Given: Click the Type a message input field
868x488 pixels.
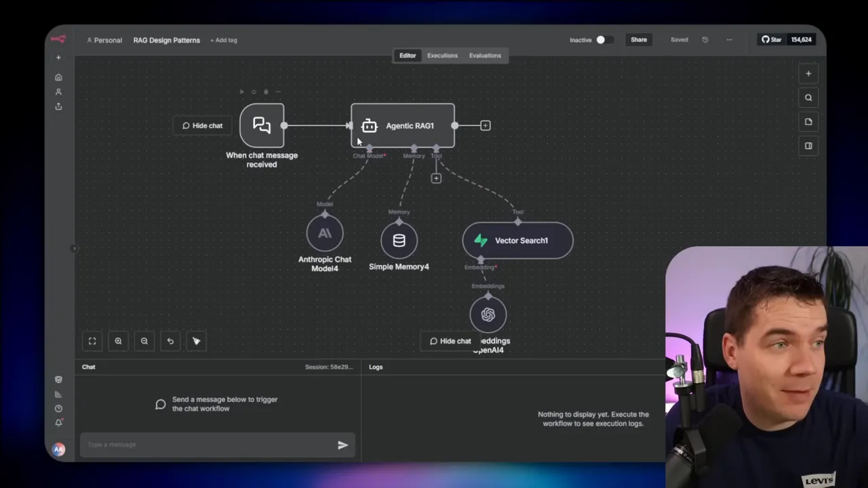Looking at the screenshot, I should coord(203,445).
